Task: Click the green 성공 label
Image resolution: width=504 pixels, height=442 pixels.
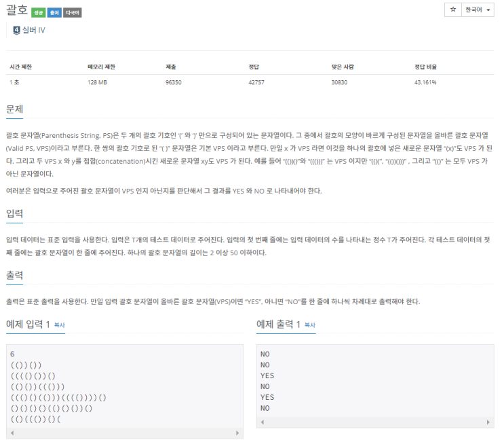Action: [38, 12]
